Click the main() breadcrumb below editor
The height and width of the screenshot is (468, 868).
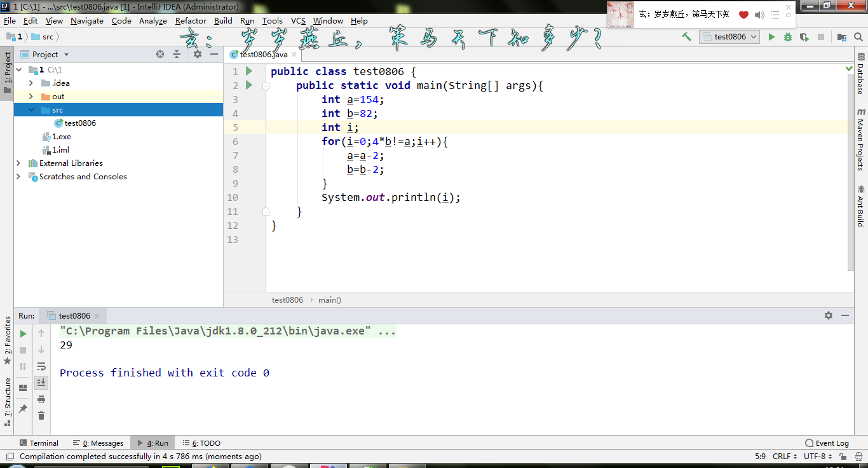(x=330, y=299)
